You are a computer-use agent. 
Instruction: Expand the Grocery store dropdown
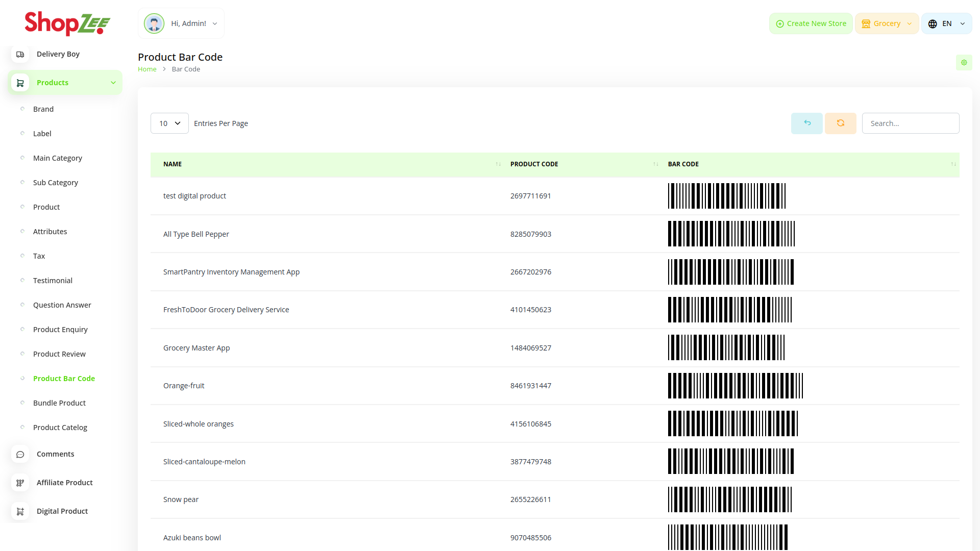click(887, 23)
